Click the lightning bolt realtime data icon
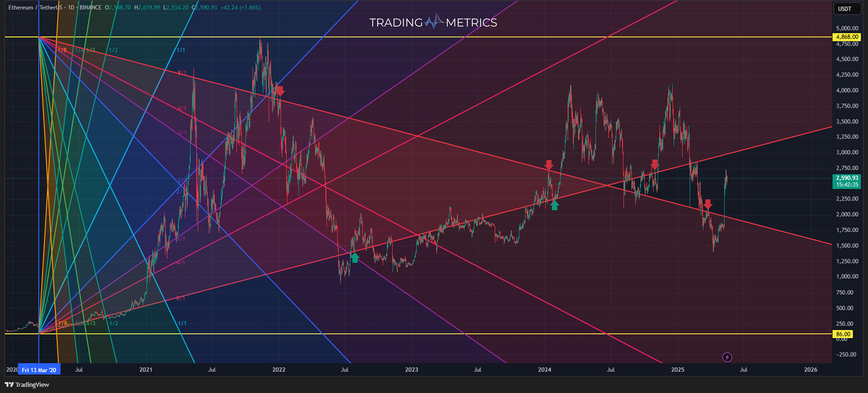Screen dimensions: 868x393 pos(728,357)
